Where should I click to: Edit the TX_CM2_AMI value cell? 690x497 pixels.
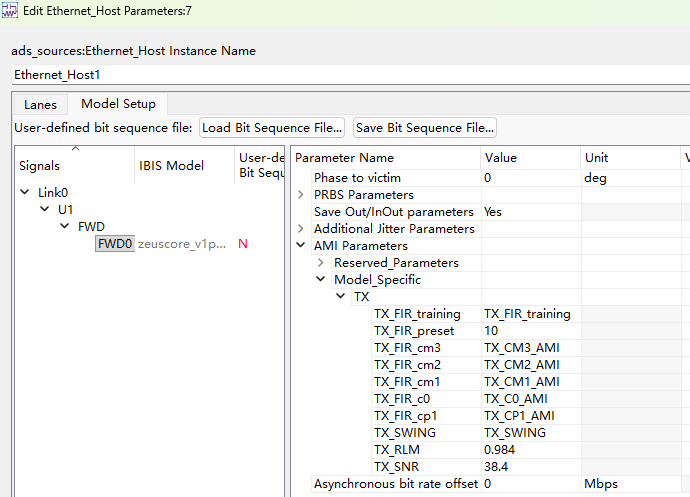tap(531, 365)
